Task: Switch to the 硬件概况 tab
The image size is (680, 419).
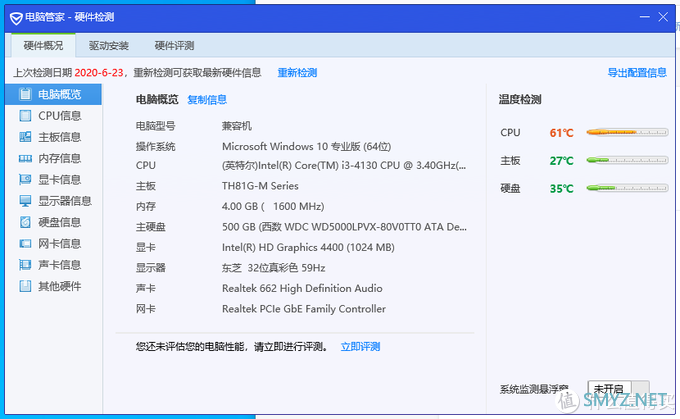Action: [43, 46]
